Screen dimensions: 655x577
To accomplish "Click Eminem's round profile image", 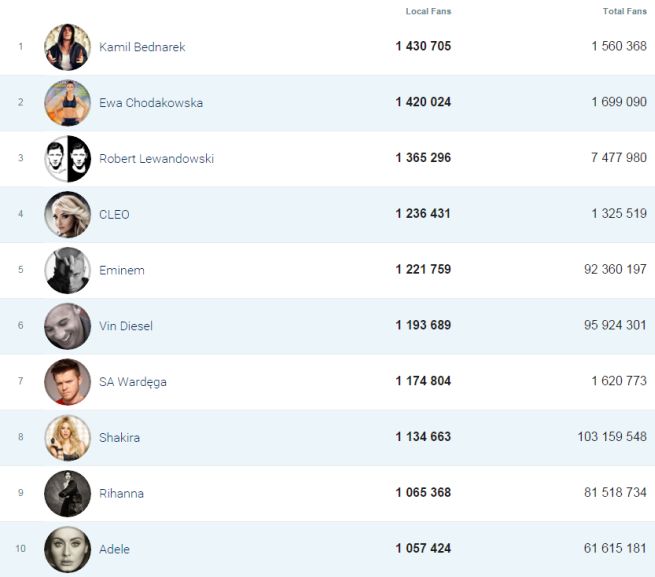I will [x=67, y=270].
